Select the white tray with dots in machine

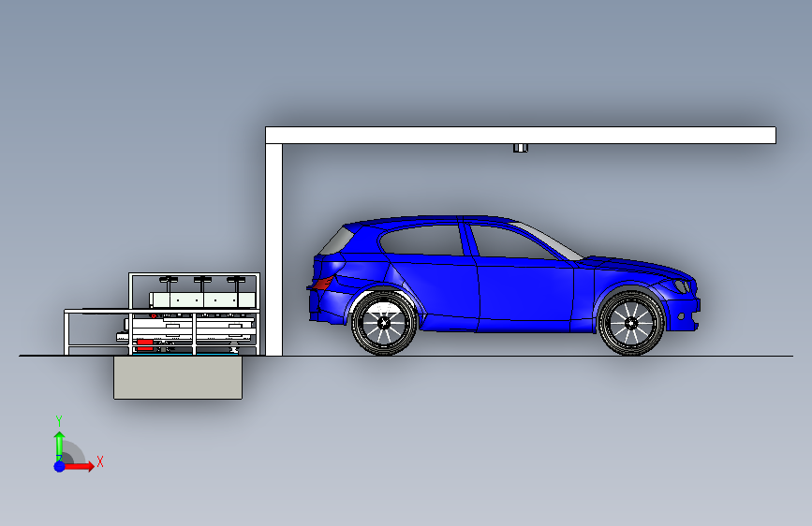tap(202, 300)
